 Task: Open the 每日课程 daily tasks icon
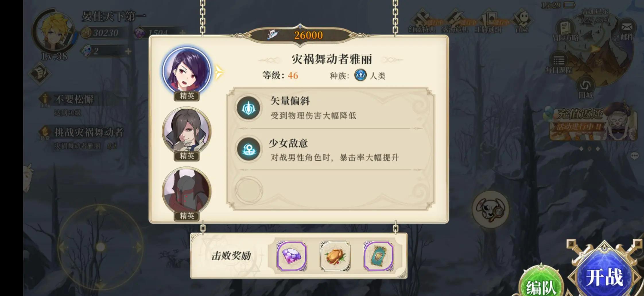coord(558,63)
